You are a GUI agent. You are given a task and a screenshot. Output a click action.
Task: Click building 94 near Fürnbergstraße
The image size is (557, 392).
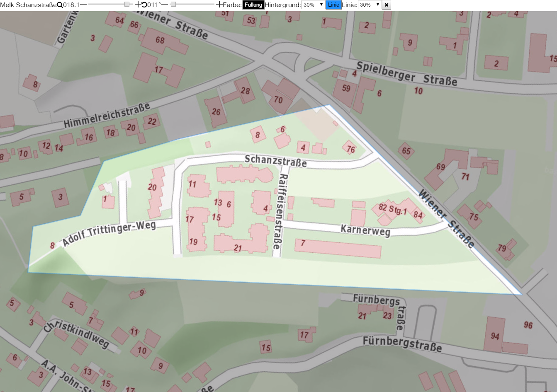[x=495, y=335]
